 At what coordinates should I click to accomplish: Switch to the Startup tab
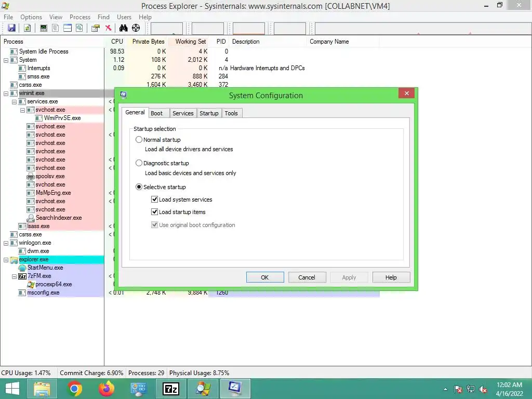click(x=209, y=113)
